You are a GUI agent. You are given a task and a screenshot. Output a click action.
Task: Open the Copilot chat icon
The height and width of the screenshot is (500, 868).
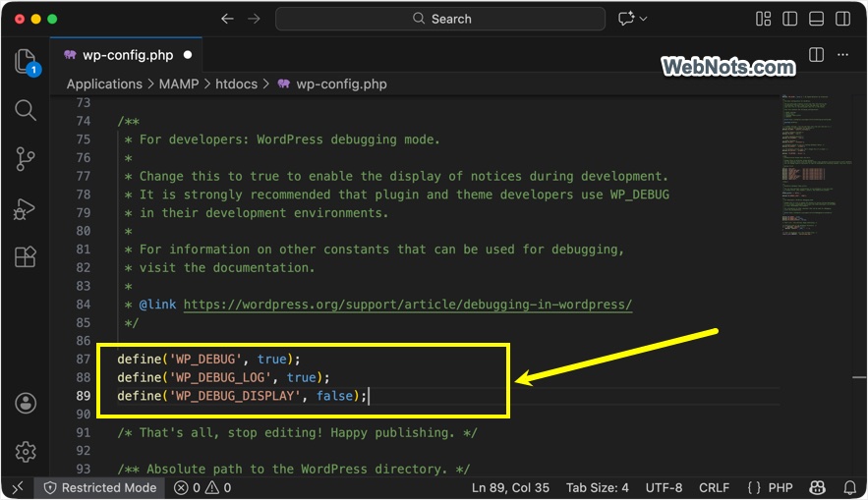coord(626,19)
